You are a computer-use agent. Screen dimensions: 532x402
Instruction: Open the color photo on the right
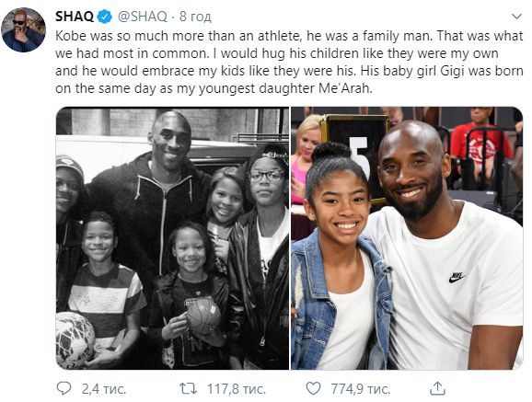407,238
